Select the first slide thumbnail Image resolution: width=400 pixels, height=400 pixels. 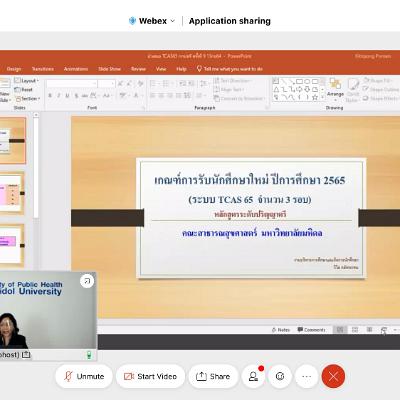click(12, 140)
